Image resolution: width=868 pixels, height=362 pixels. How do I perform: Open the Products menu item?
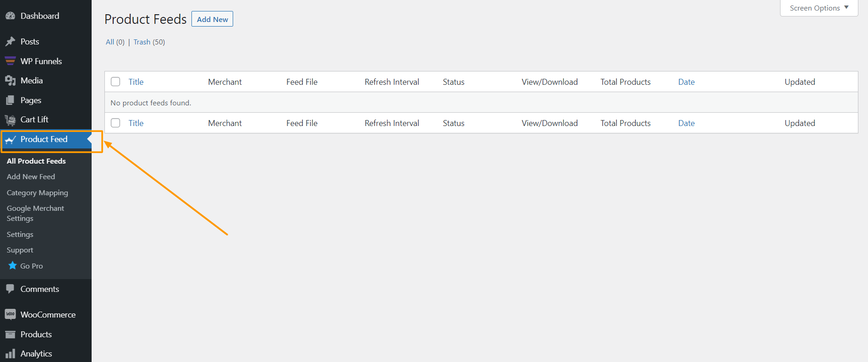pos(36,335)
